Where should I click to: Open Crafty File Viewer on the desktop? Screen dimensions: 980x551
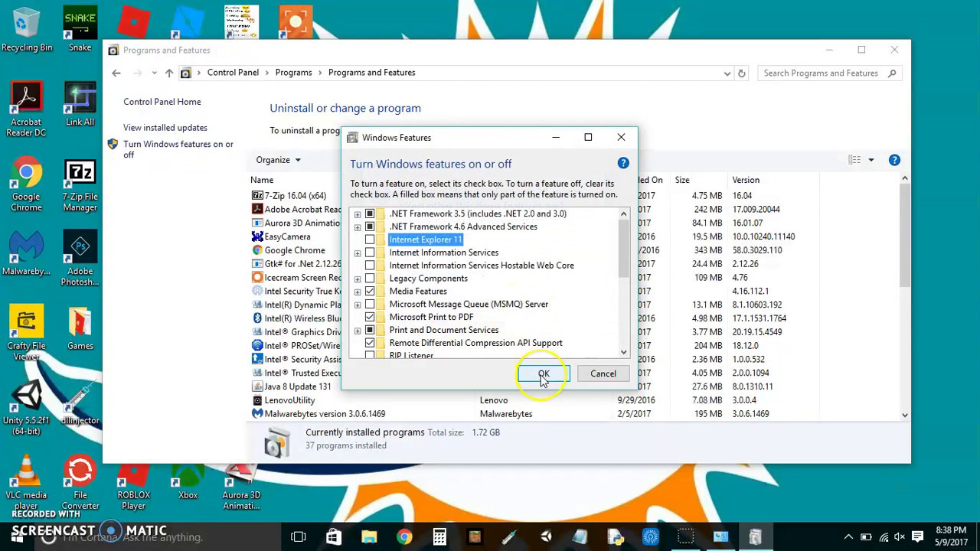[x=26, y=333]
